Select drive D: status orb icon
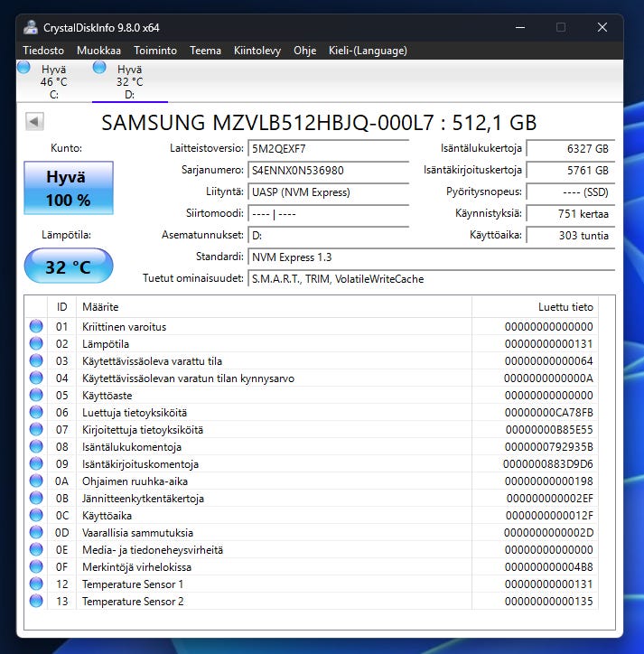 pos(99,68)
